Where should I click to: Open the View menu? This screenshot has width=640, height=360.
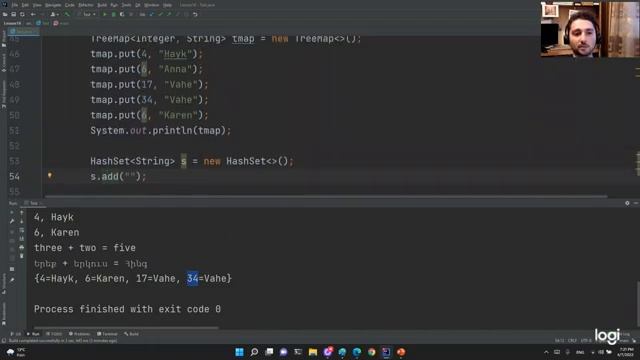37,5
